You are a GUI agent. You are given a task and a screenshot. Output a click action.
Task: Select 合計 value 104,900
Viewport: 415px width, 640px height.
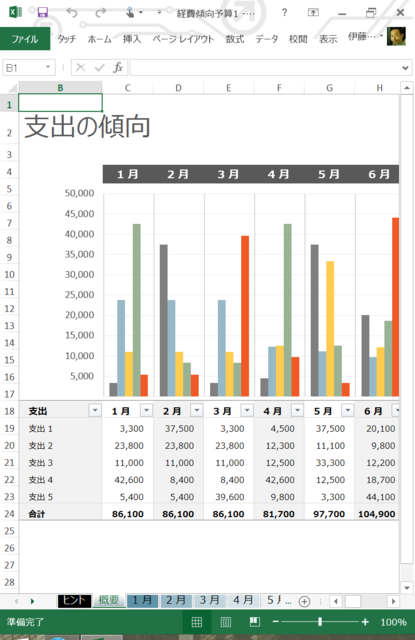(377, 514)
